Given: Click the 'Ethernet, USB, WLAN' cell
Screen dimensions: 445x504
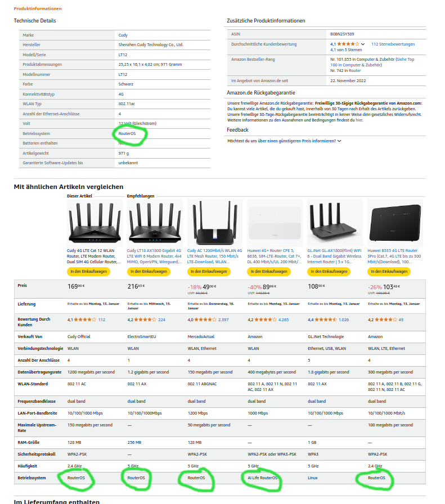Looking at the screenshot, I should (327, 349).
